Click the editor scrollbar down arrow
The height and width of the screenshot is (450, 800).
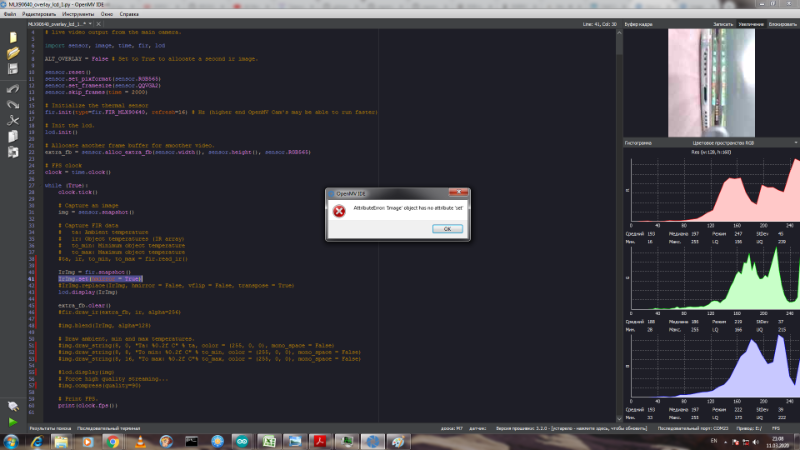point(619,419)
